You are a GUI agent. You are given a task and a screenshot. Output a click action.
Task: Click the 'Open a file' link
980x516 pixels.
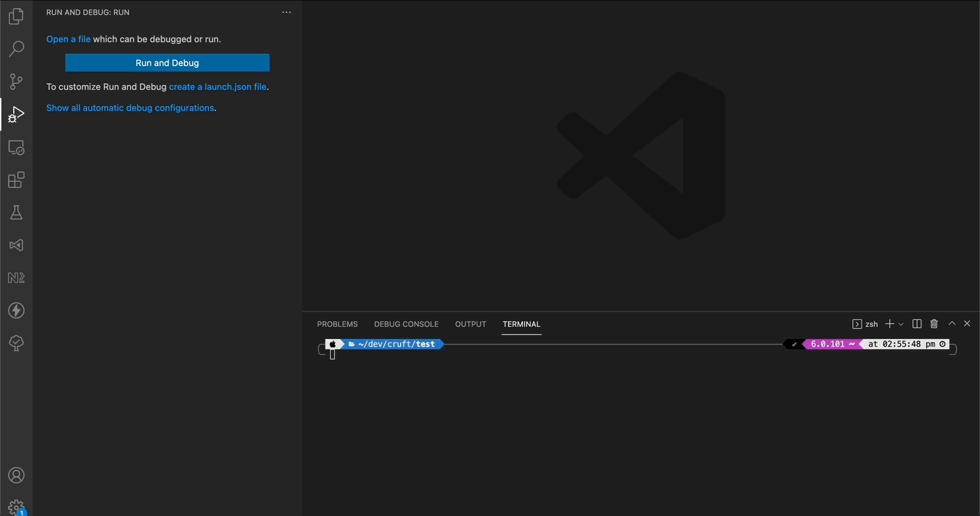(x=68, y=39)
